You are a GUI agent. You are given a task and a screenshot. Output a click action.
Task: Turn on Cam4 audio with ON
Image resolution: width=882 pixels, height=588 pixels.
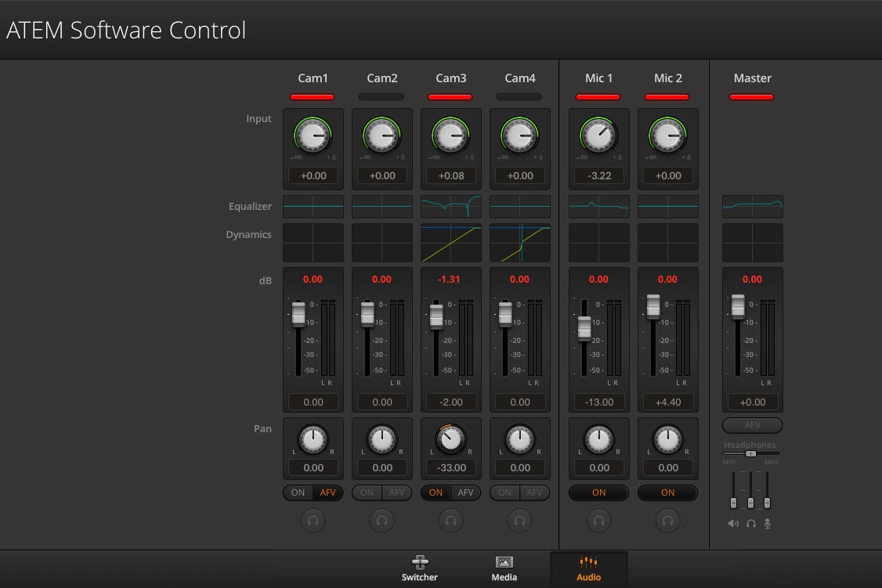(504, 492)
